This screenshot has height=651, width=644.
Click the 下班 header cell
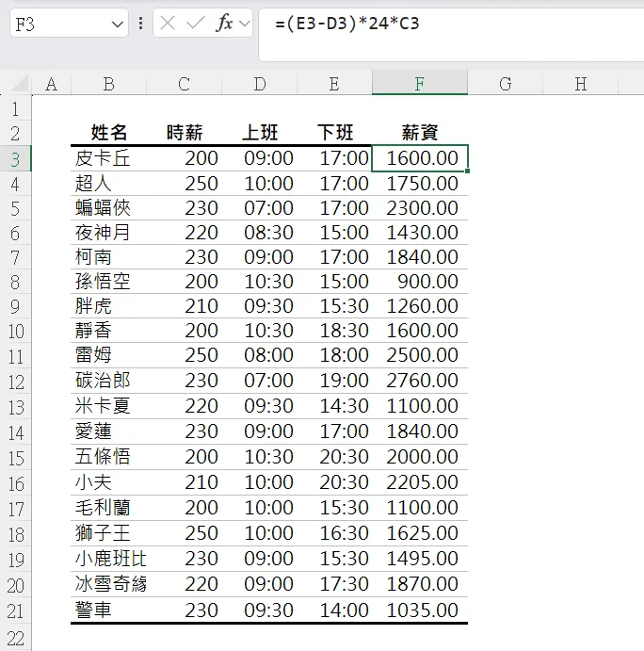[334, 133]
